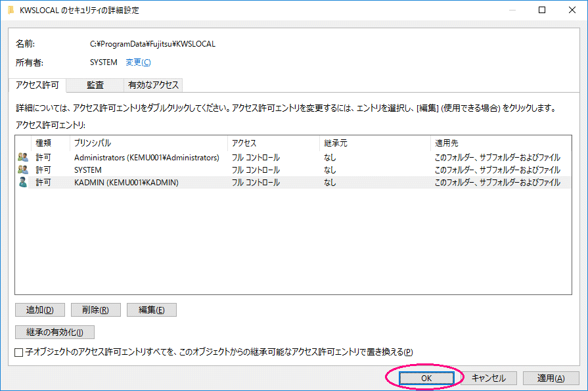
Task: Select the アクセス許可 tab
Action: coord(37,85)
